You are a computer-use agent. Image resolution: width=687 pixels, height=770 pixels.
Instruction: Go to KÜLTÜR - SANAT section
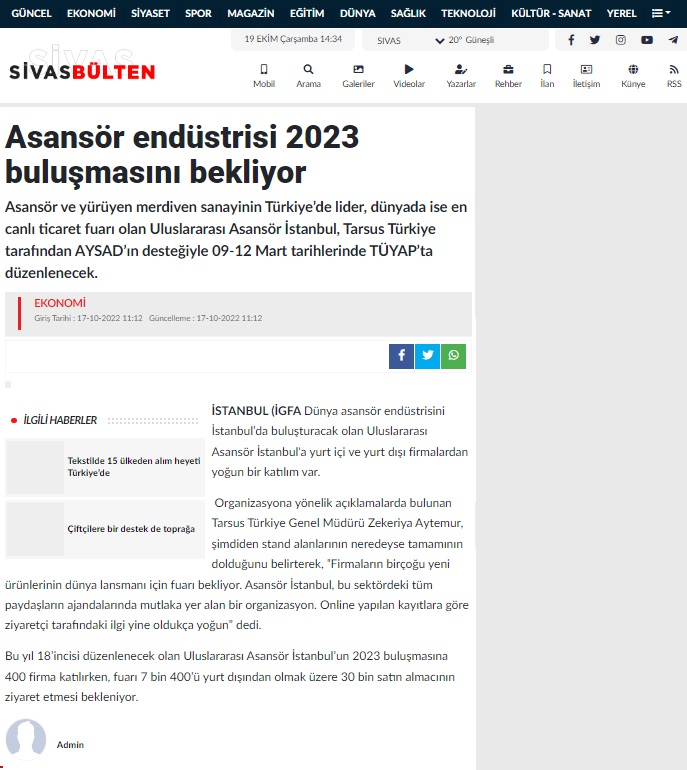551,13
